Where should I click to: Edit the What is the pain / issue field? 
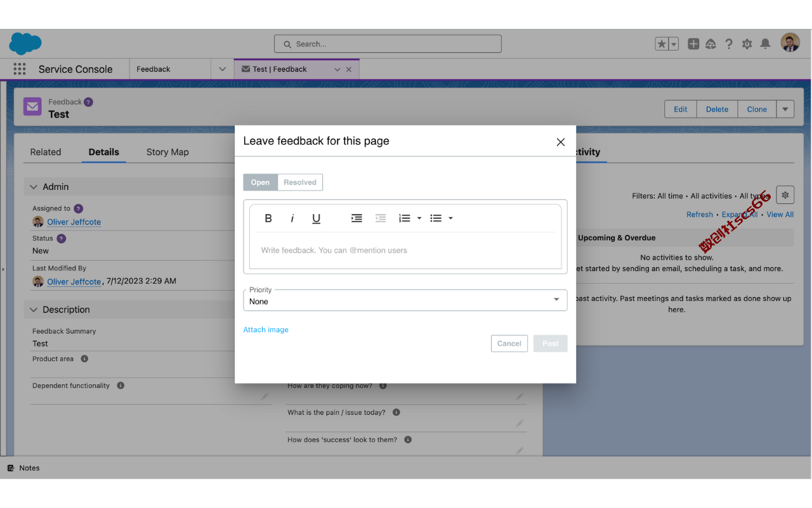[x=520, y=424]
